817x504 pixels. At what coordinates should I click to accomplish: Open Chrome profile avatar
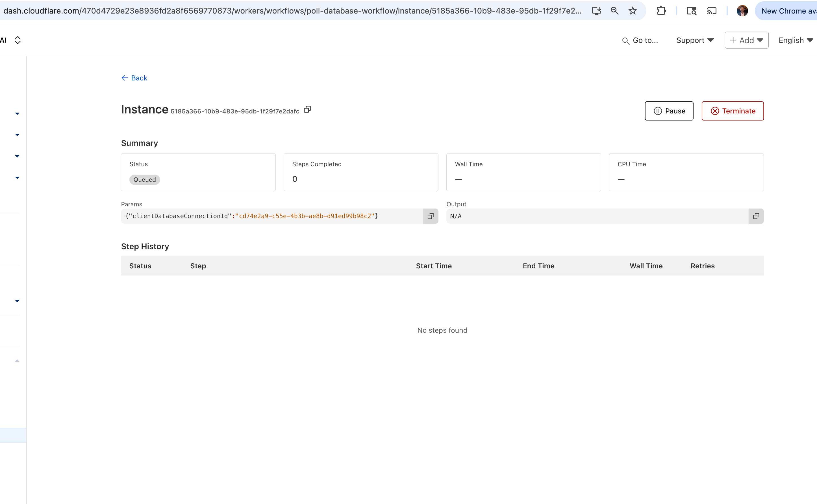tap(742, 11)
